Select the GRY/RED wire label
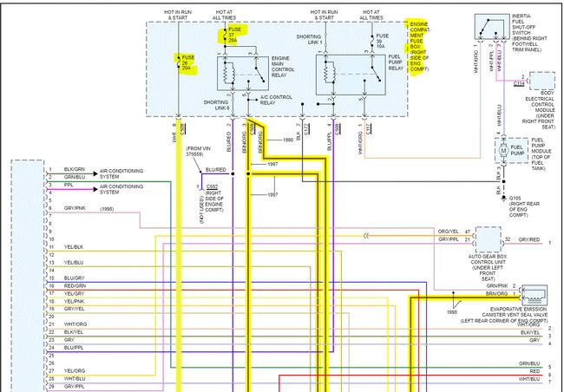The height and width of the screenshot is (392, 564). pos(529,239)
